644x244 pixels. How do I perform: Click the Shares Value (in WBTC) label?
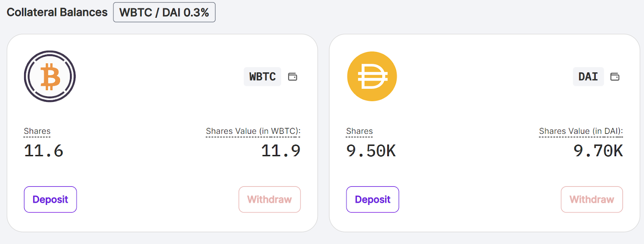click(253, 131)
